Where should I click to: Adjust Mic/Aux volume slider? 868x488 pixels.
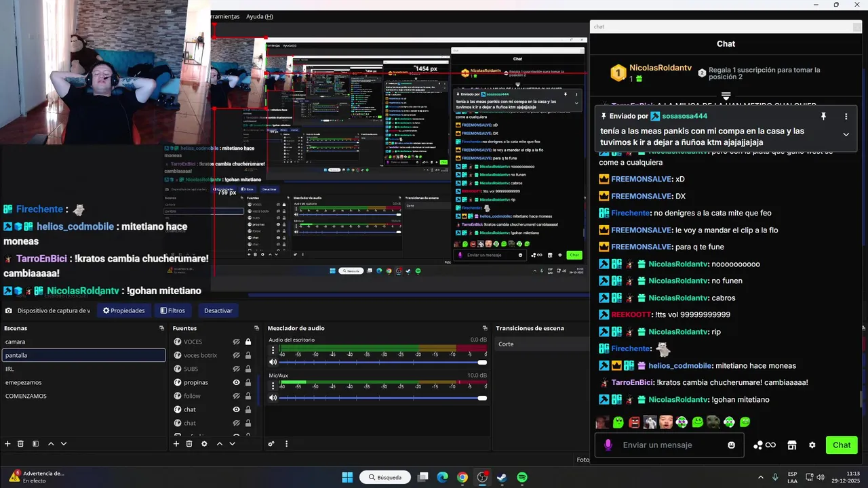pyautogui.click(x=382, y=398)
